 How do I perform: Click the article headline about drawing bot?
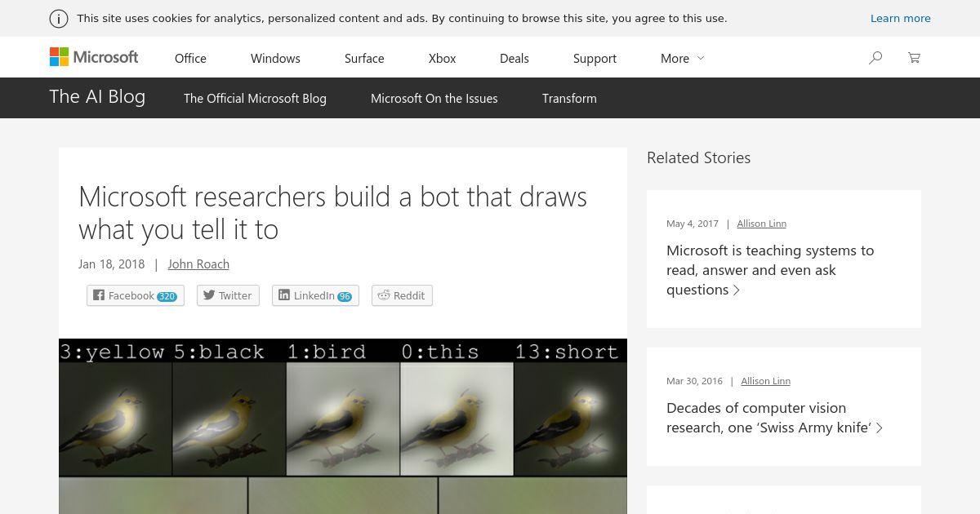tap(332, 213)
